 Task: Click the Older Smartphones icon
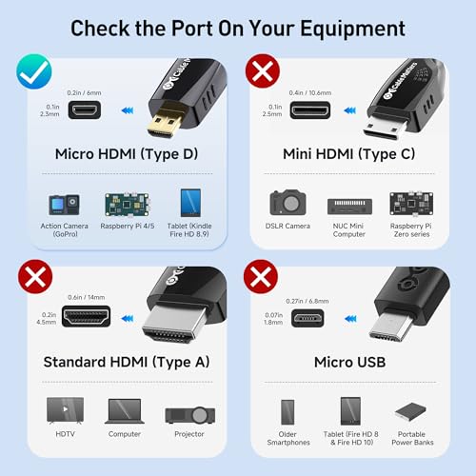coord(288,412)
